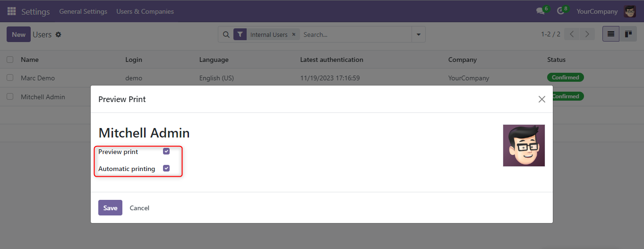Open the apps grid menu icon
The image size is (644, 249).
click(11, 11)
